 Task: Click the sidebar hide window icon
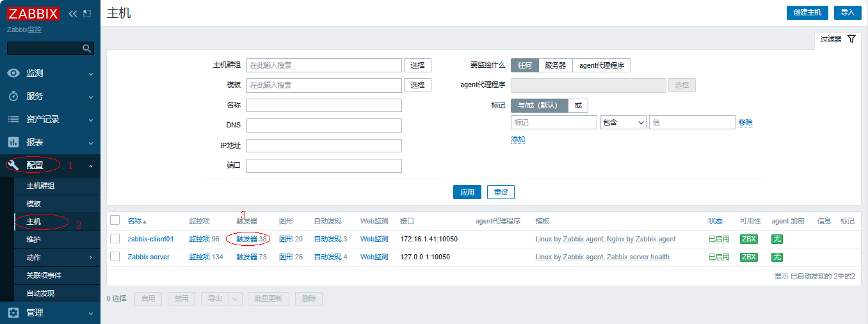(x=87, y=13)
